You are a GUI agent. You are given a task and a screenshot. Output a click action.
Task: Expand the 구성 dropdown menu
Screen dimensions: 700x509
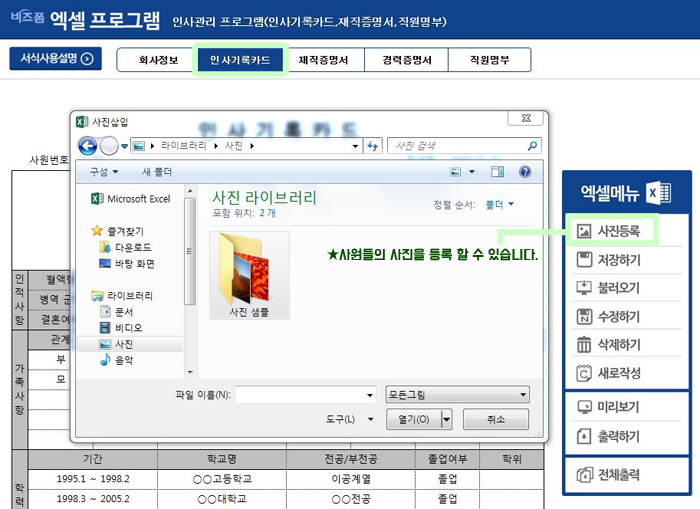(x=104, y=171)
